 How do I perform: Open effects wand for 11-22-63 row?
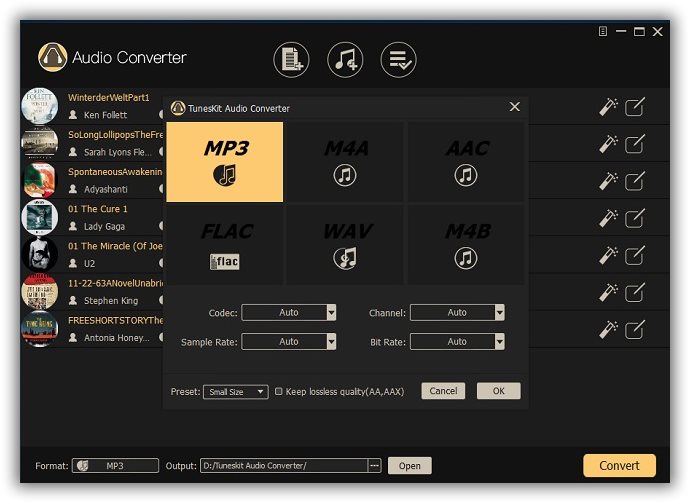coord(609,293)
